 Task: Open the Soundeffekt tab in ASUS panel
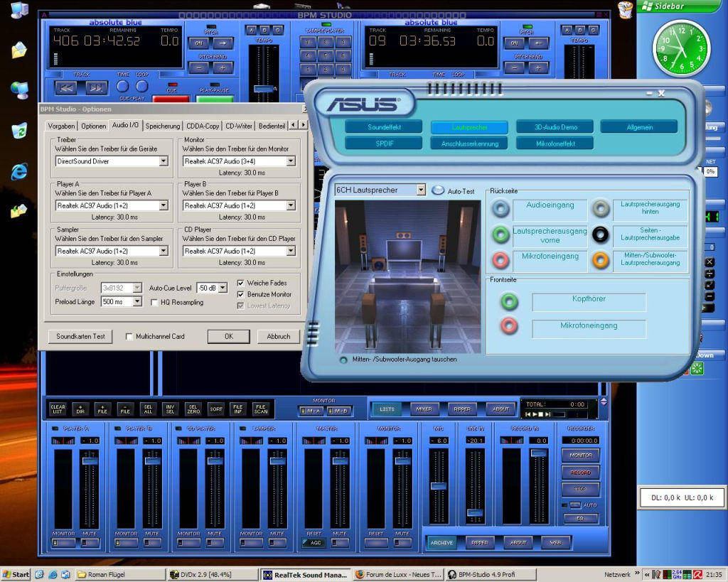[x=384, y=126]
